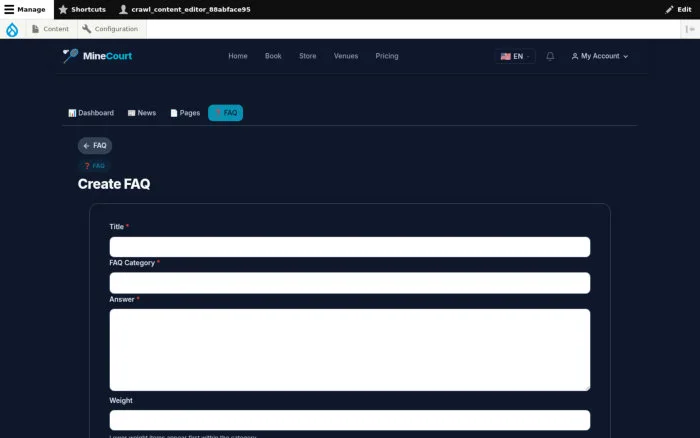
Task: Open the FAQ Category field
Action: click(x=350, y=283)
